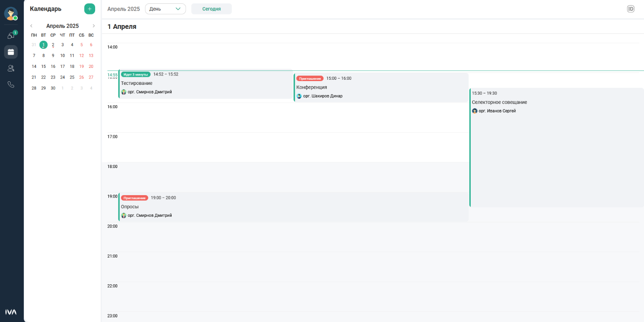Open the contacts icon in sidebar
This screenshot has height=322, width=644.
11,68
